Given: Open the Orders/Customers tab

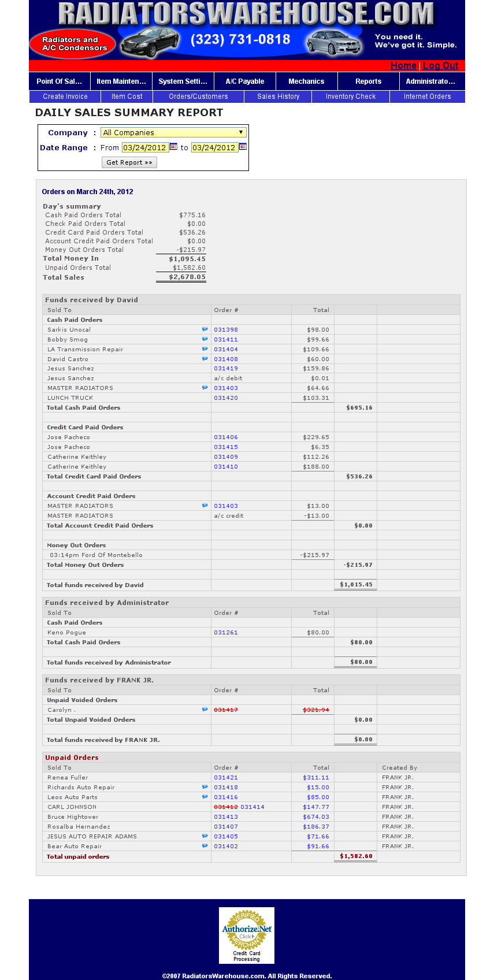Looking at the screenshot, I should pos(199,96).
